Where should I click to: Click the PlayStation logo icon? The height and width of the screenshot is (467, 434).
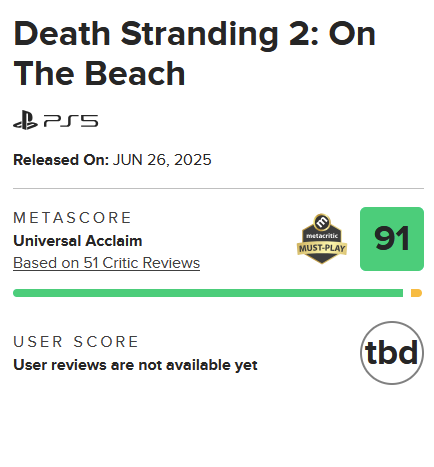(25, 120)
